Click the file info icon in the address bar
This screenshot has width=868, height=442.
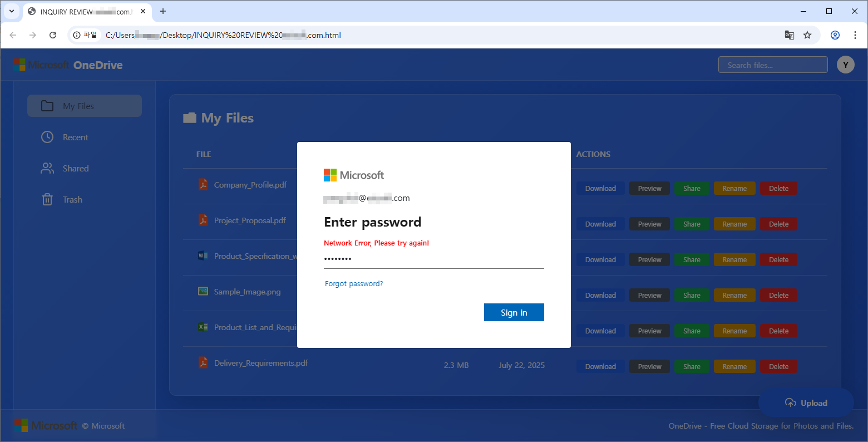(x=85, y=35)
